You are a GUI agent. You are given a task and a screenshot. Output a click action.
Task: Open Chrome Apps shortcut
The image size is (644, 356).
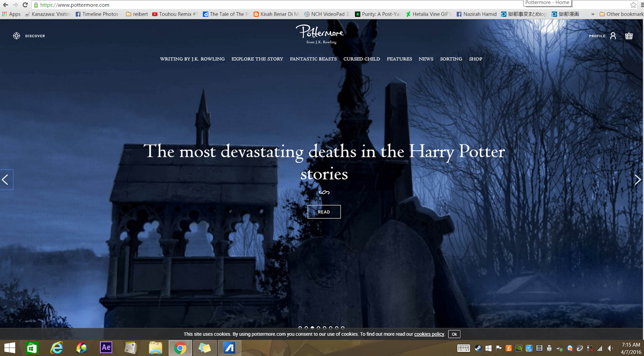point(11,14)
